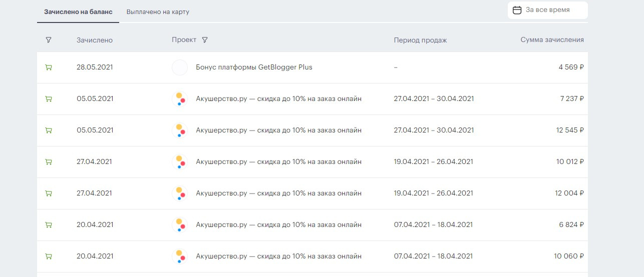The width and height of the screenshot is (644, 277).
Task: Click the date 20.04.2021 in the 10 060 ₽ row
Action: point(95,256)
